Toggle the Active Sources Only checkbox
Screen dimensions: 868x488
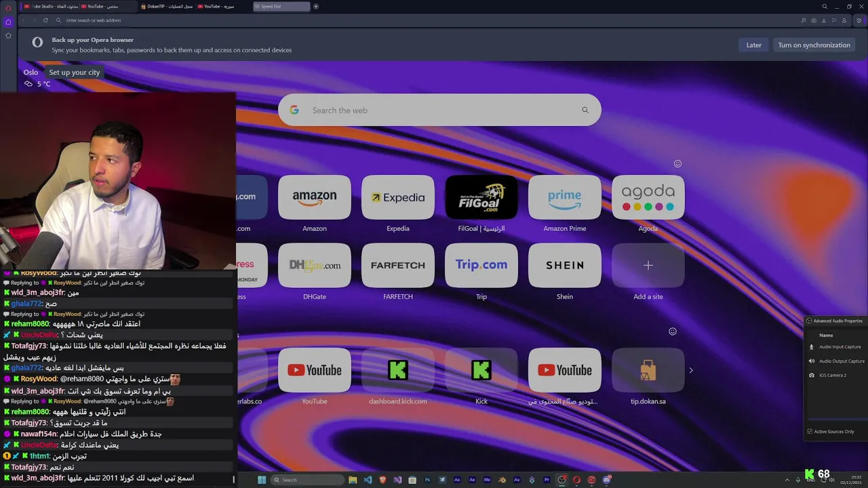(x=810, y=432)
